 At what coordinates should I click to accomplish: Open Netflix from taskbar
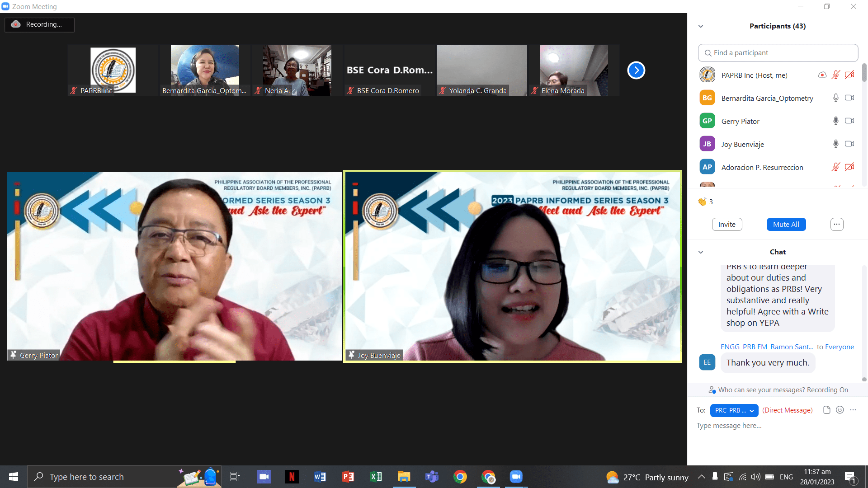[292, 477]
